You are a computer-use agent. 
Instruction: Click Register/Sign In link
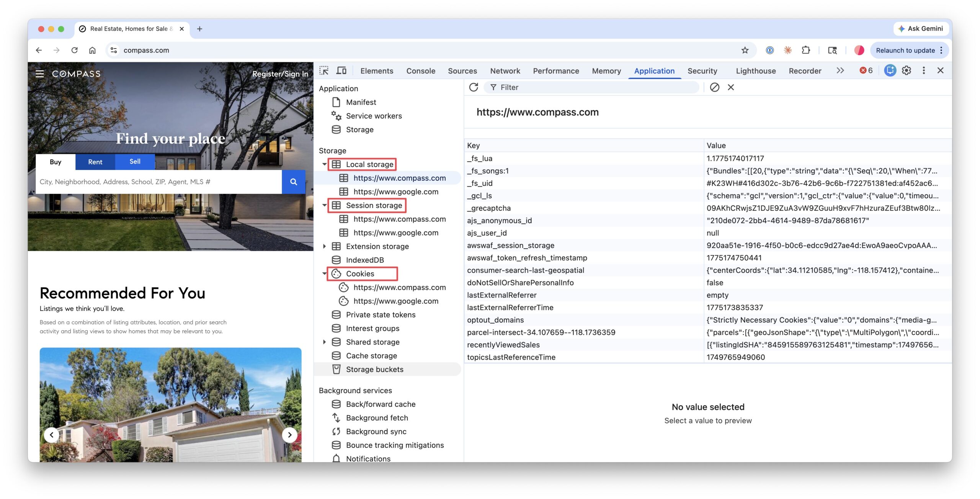(280, 74)
